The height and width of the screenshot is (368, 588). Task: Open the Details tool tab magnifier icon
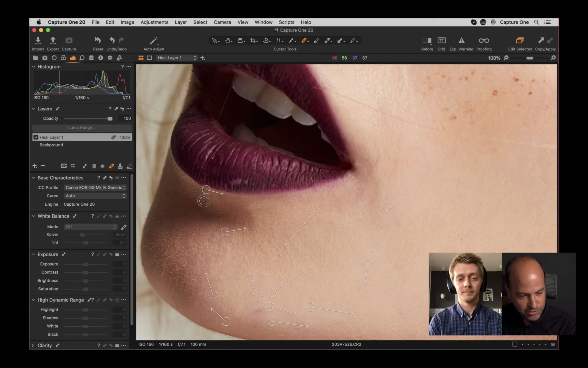pos(82,58)
